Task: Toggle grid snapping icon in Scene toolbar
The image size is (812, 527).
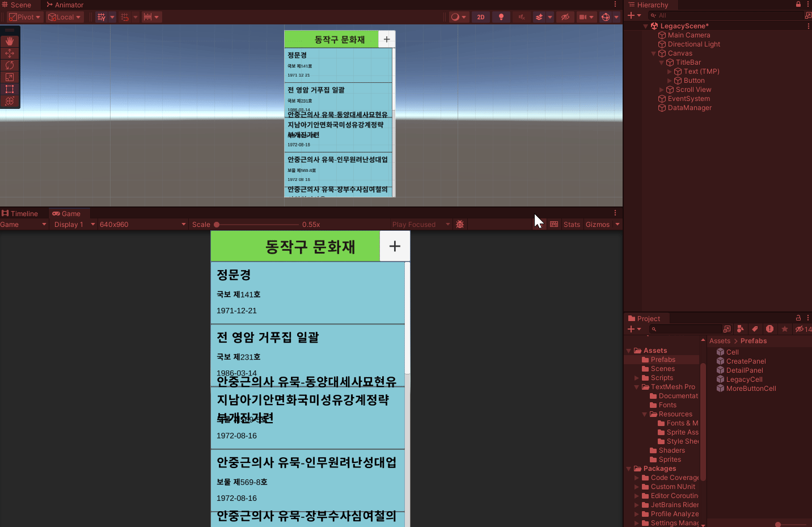Action: click(102, 17)
